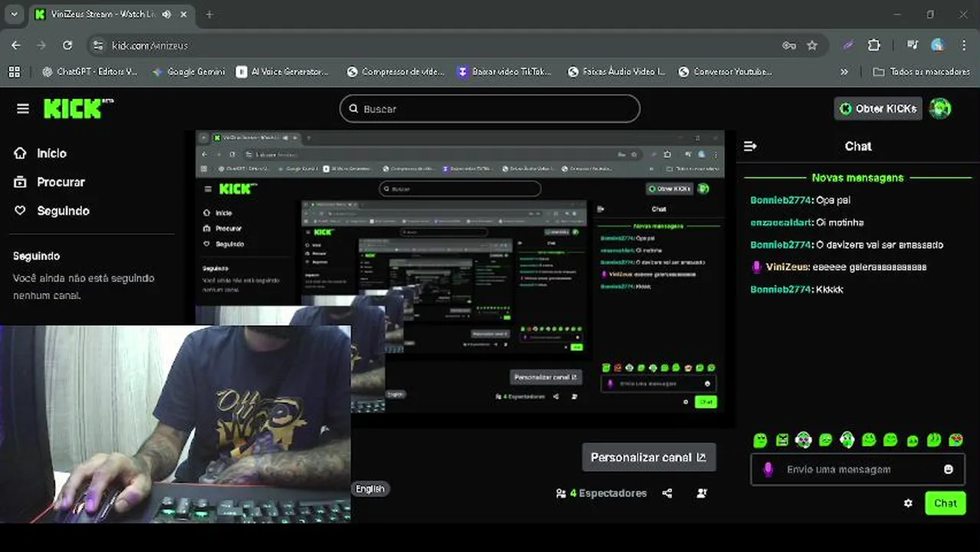Click the user icon next to share
Viewport: 980px width, 552px height.
point(702,493)
